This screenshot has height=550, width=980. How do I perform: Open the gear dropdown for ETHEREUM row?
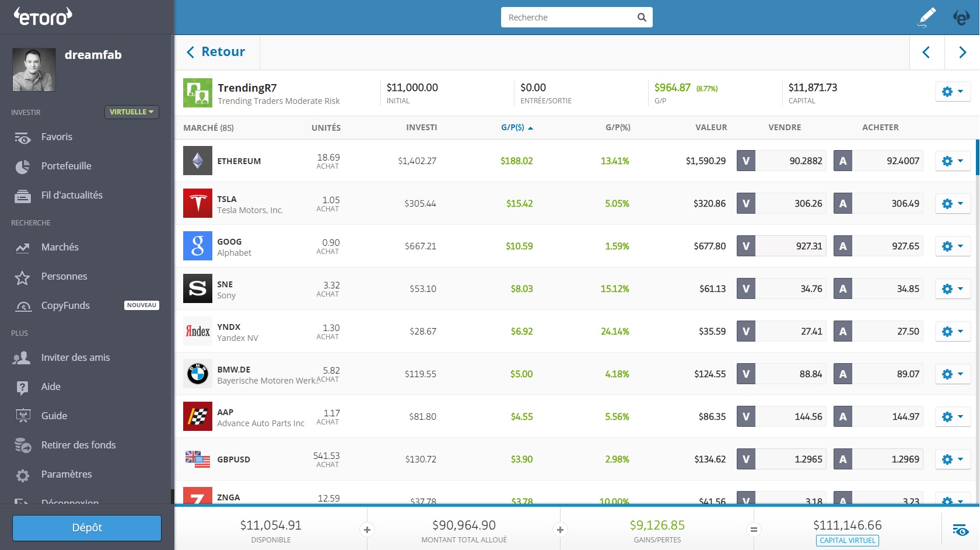pyautogui.click(x=953, y=161)
